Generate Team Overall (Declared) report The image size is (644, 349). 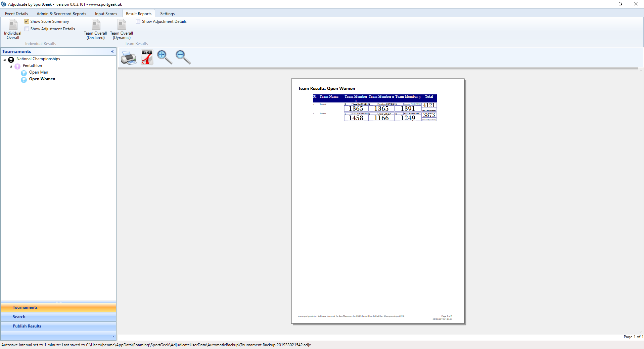tap(95, 30)
